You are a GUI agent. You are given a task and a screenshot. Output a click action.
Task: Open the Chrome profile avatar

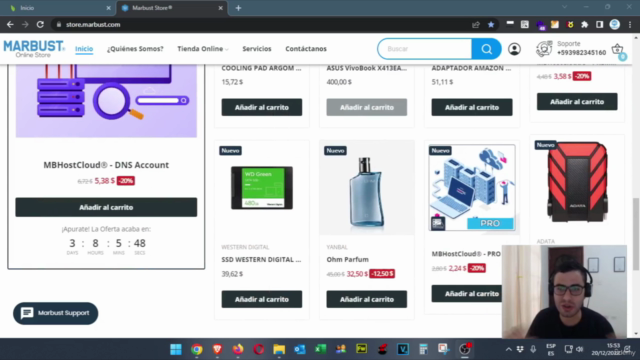click(x=615, y=24)
